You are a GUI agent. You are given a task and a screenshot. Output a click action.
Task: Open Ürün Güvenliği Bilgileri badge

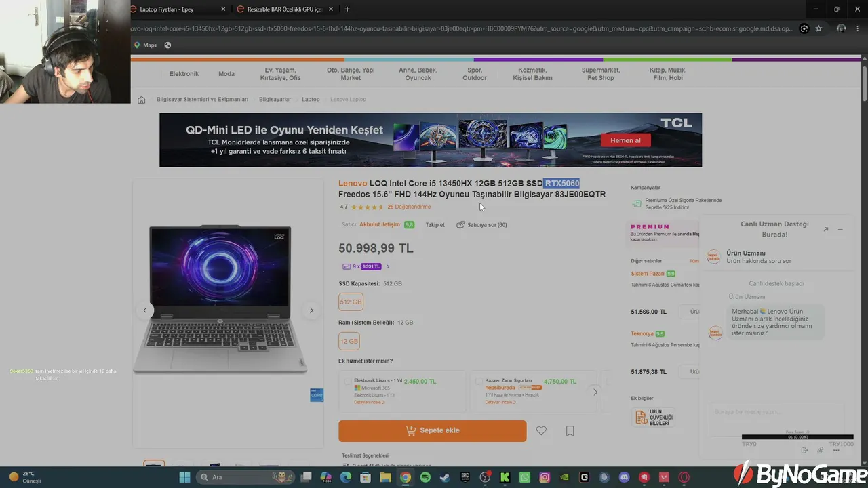[x=654, y=418]
